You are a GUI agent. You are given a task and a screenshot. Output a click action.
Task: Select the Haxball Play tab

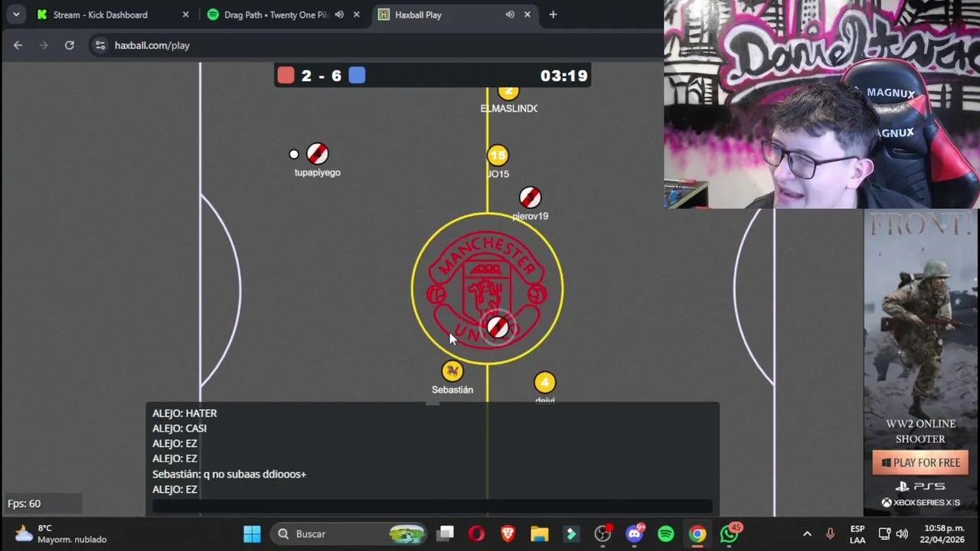coord(418,15)
